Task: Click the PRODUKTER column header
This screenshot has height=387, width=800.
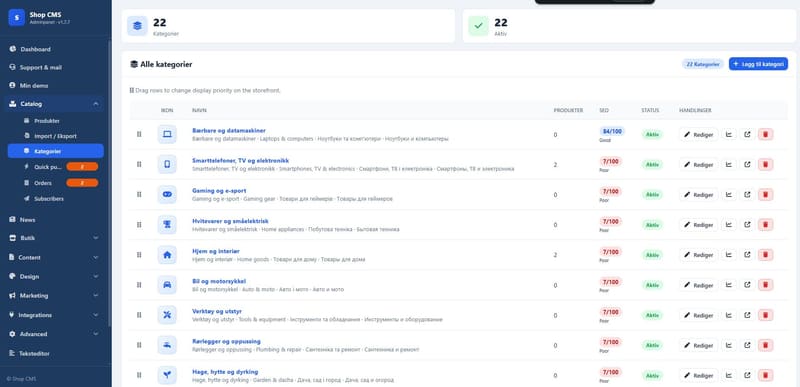Action: 568,110
